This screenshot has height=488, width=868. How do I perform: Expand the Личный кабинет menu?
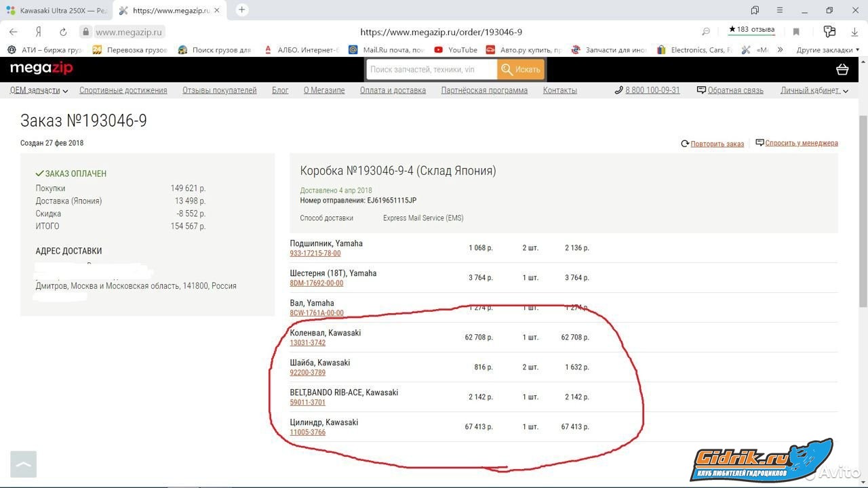814,90
